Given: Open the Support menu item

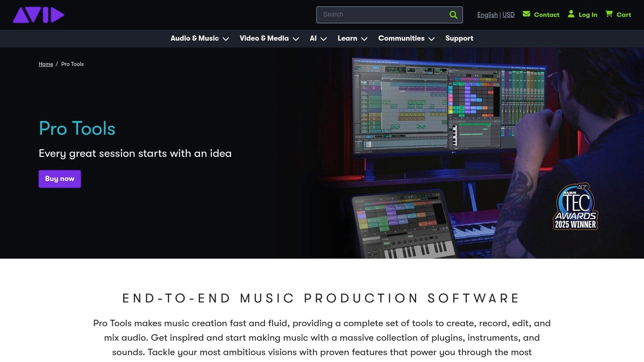Looking at the screenshot, I should [x=459, y=38].
